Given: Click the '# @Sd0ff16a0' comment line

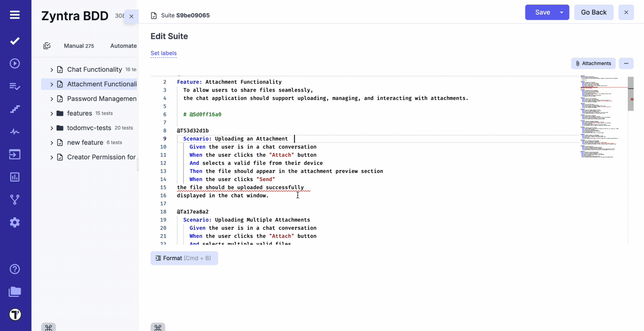Looking at the screenshot, I should click(x=202, y=115).
